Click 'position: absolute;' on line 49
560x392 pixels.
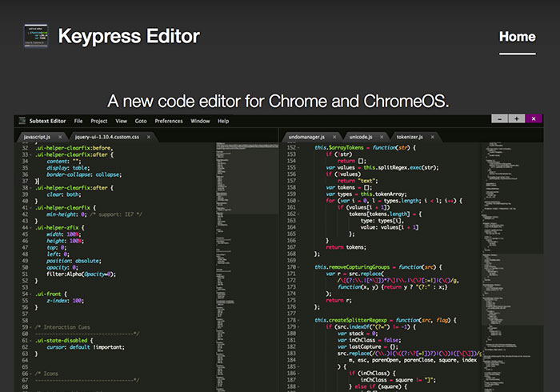tap(74, 261)
